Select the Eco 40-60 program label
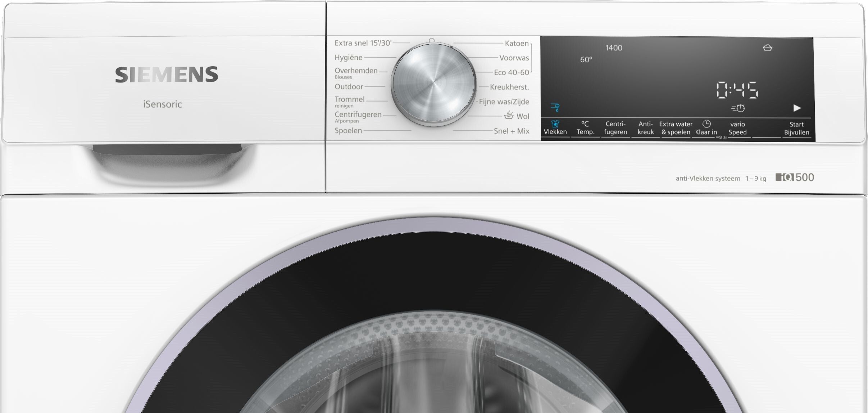 tap(511, 73)
